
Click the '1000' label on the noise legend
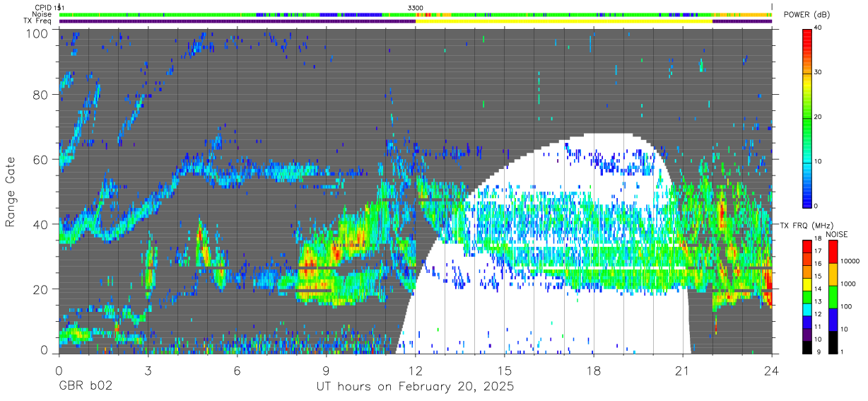tap(849, 284)
